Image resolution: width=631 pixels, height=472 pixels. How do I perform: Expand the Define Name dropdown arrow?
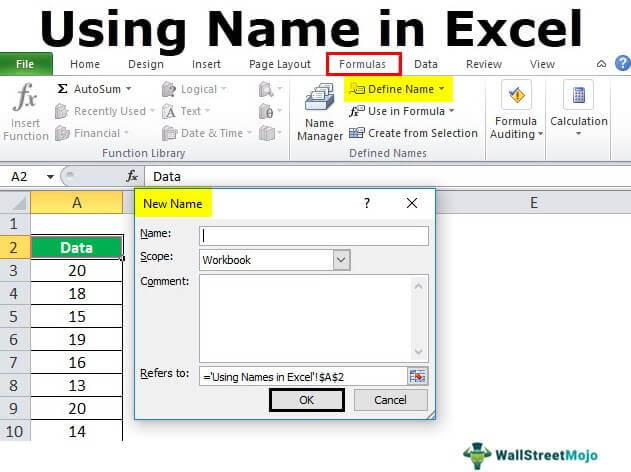click(x=442, y=89)
